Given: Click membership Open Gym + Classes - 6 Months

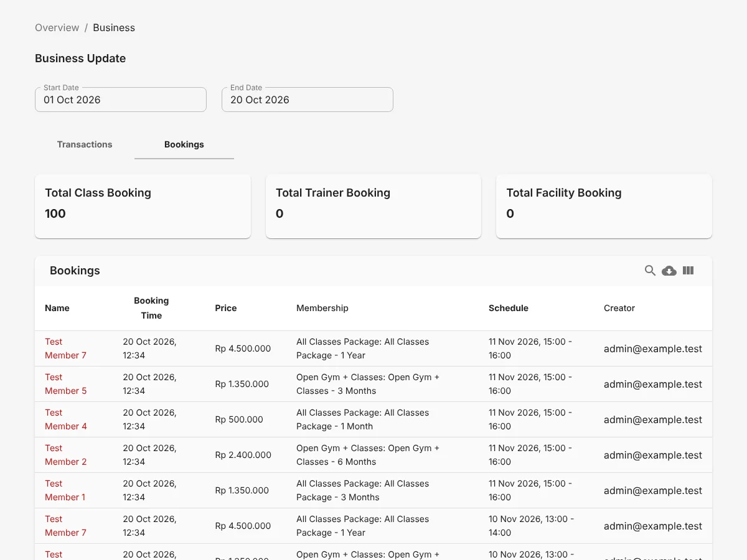Looking at the screenshot, I should (x=368, y=455).
